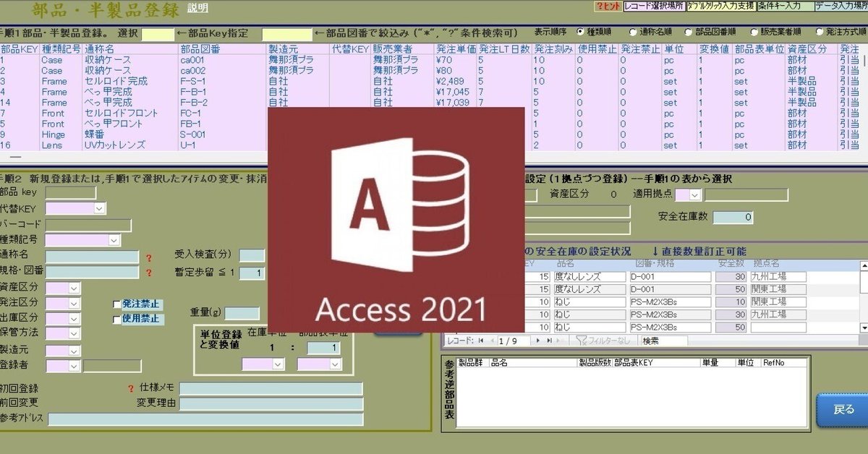This screenshot has height=454, width=868.
Task: Click the 安全在庫数 value field
Action: click(x=733, y=217)
